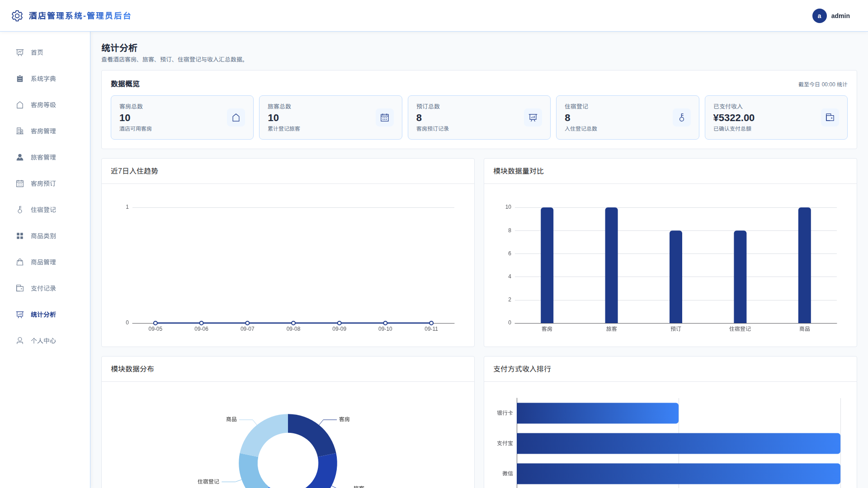This screenshot has width=868, height=488.
Task: Select 旅客管理 menu item
Action: [45, 157]
